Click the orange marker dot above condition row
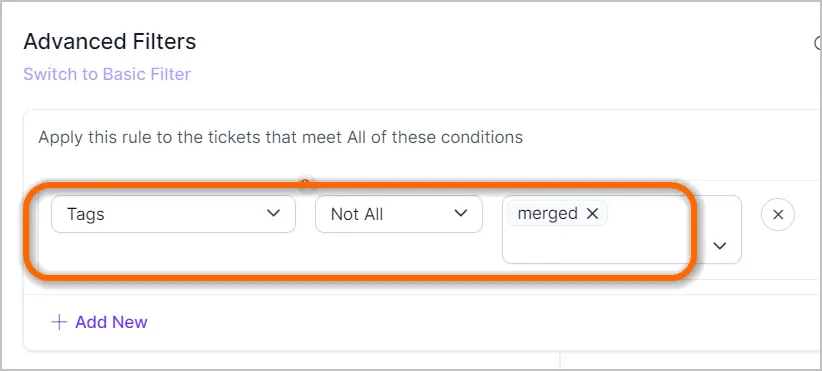Viewport: 822px width, 371px height. tap(305, 183)
